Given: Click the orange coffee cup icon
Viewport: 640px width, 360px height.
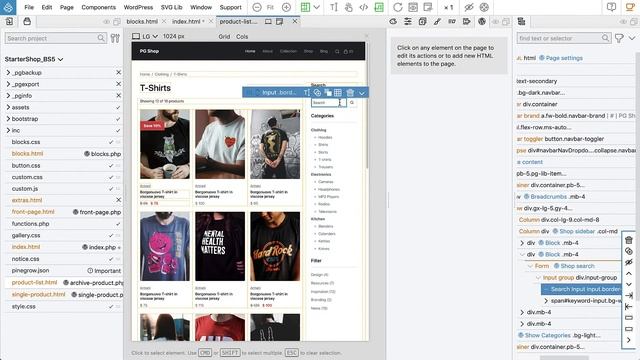Looking at the screenshot, I should [630, 7].
